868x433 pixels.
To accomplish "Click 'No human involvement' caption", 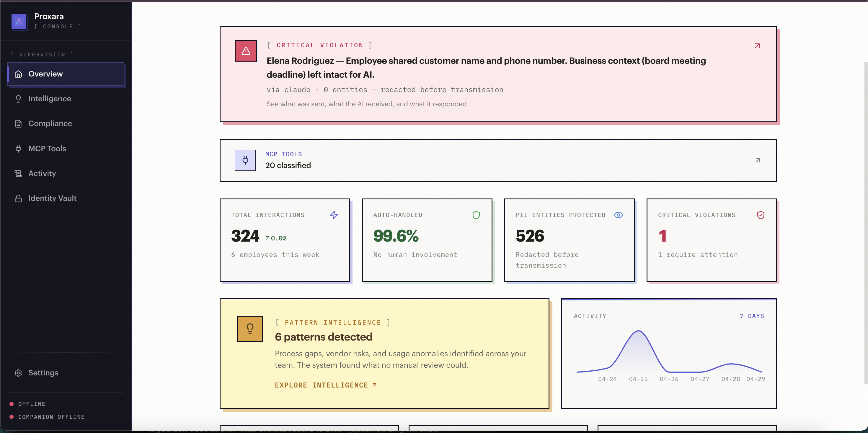I will 415,255.
